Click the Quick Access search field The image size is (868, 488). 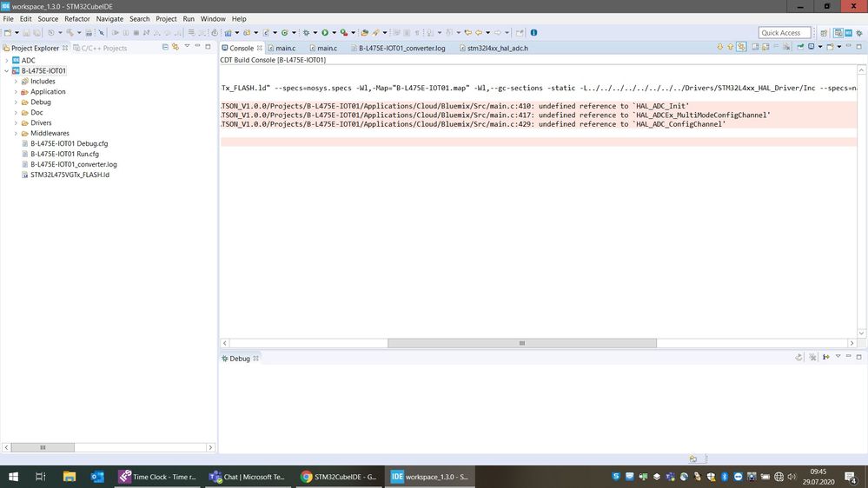[x=785, y=33]
